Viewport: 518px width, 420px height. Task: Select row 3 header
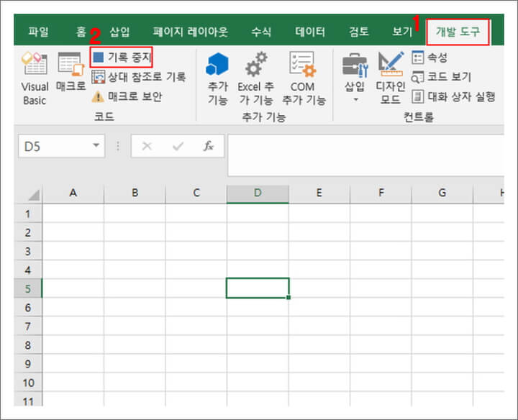[x=28, y=251]
